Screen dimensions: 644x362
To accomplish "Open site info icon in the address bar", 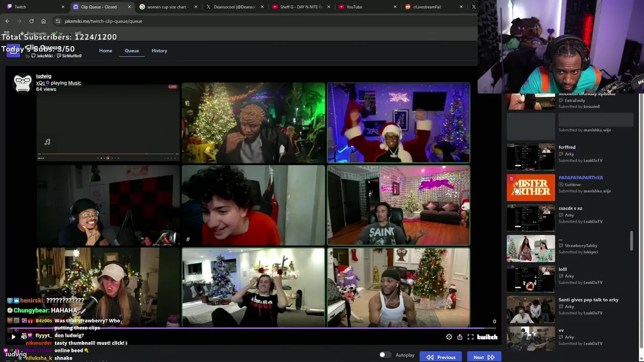I will [x=58, y=21].
